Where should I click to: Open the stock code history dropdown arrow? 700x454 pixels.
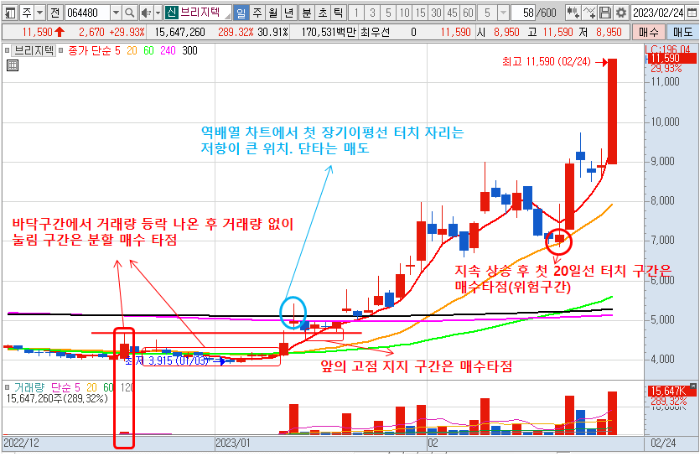pyautogui.click(x=116, y=12)
